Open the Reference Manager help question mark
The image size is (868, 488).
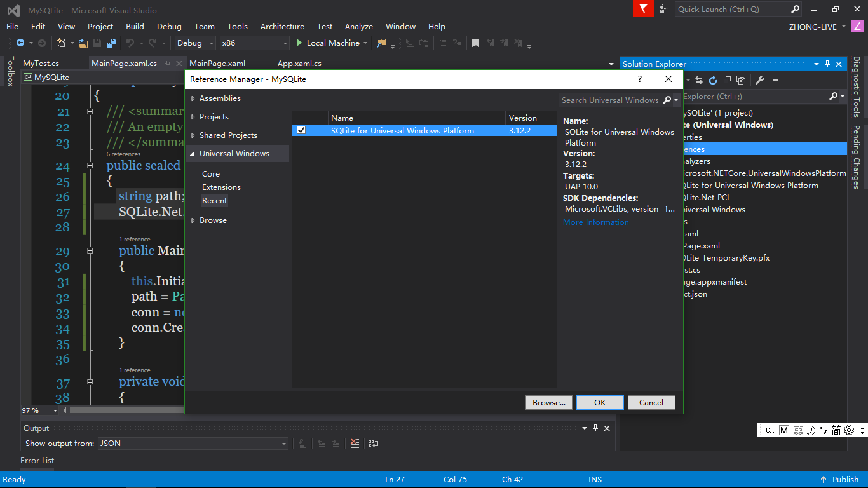[640, 79]
